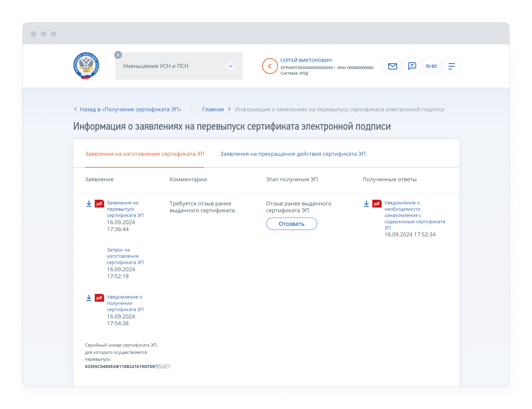The width and height of the screenshot is (532, 409).
Task: Open the mail envelope icon
Action: click(x=392, y=66)
